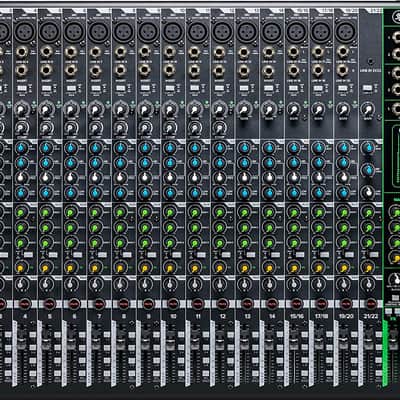Click the gain knob on channel 17/18

(318, 109)
